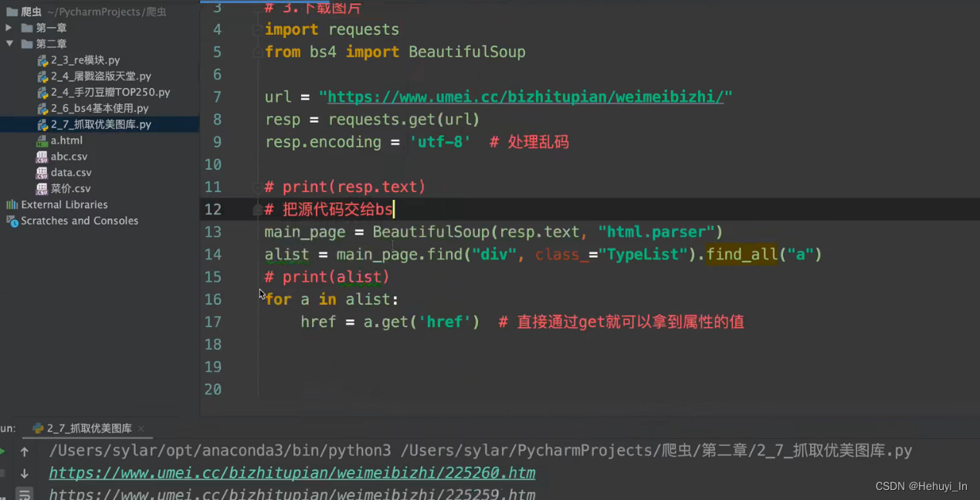Fold the import block at line 4

click(258, 30)
